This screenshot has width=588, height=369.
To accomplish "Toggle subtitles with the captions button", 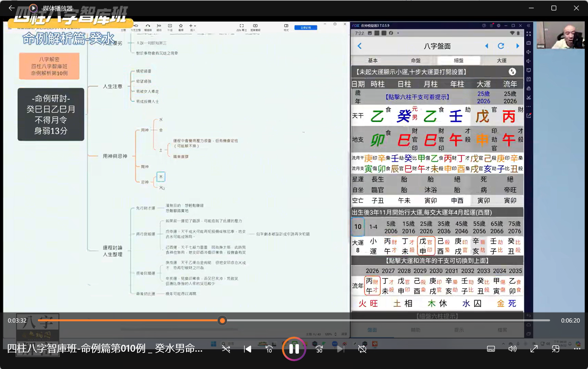I will click(491, 349).
